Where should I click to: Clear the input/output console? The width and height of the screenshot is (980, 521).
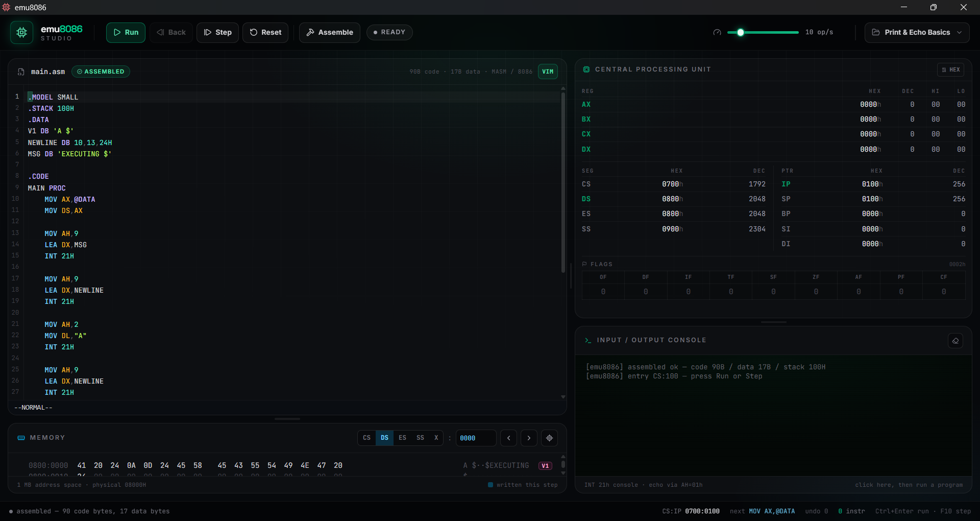tap(955, 341)
